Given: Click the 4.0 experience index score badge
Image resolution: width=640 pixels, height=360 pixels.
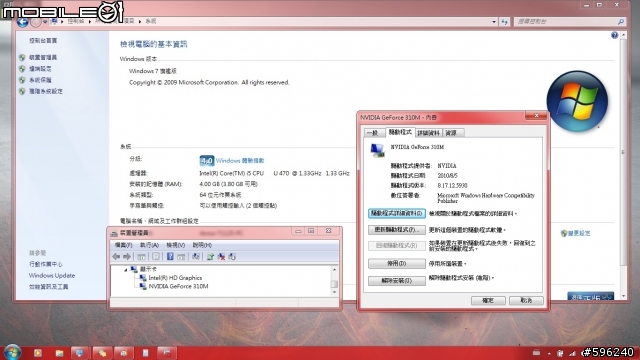Looking at the screenshot, I should pos(207,160).
